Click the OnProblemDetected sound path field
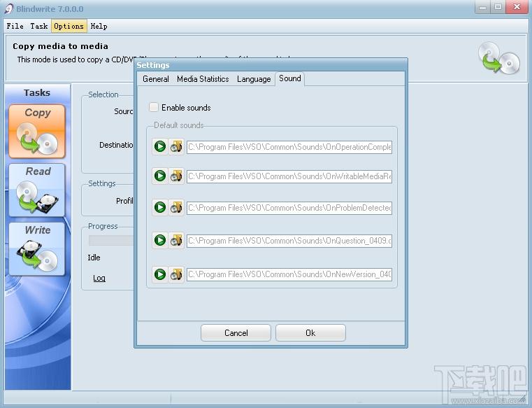The image size is (532, 408). (x=289, y=208)
